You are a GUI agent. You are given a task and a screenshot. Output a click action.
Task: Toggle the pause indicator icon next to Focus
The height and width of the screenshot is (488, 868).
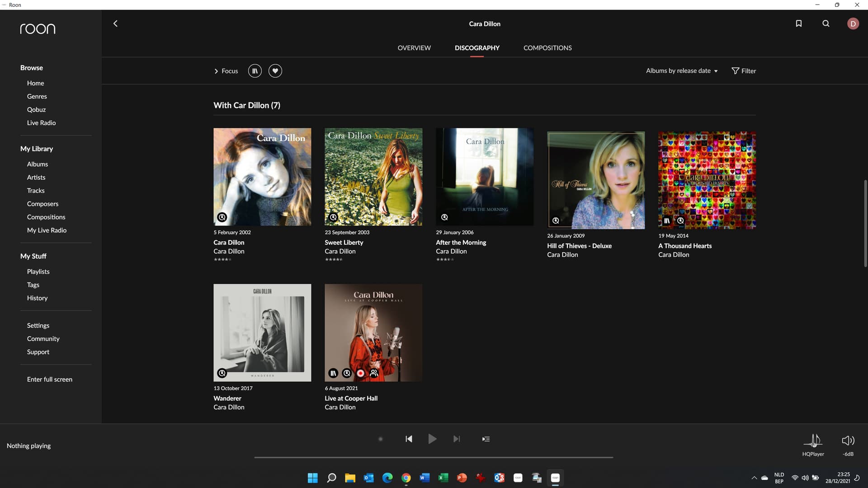click(255, 70)
